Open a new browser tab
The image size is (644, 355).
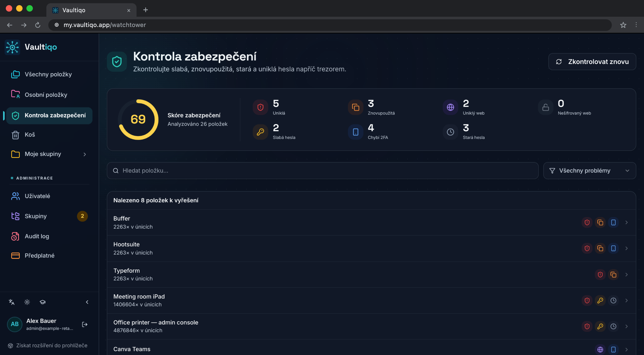[x=146, y=10]
